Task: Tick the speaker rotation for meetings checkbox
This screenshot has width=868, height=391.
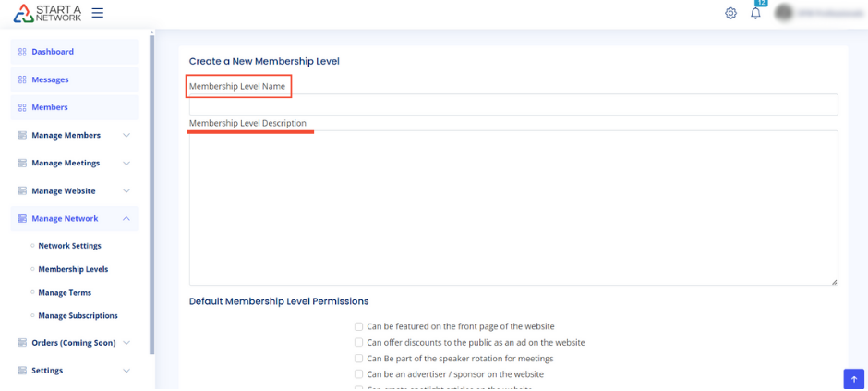Action: pyautogui.click(x=358, y=358)
